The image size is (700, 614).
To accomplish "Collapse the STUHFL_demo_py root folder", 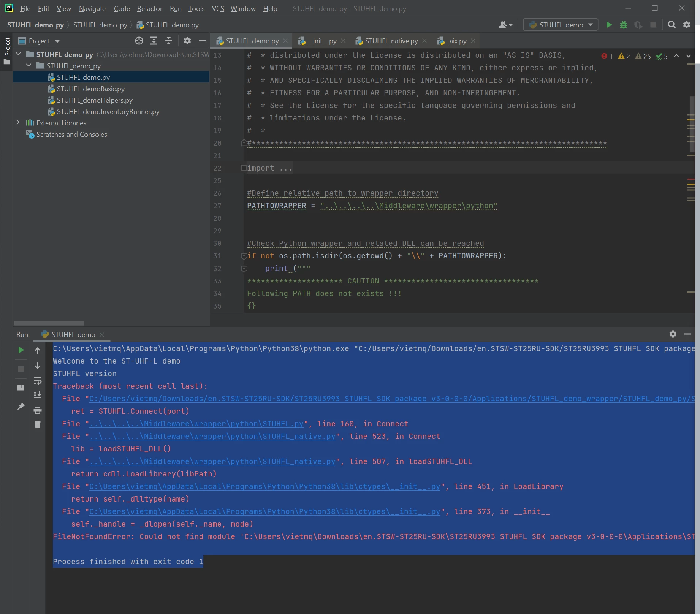I will coord(18,54).
